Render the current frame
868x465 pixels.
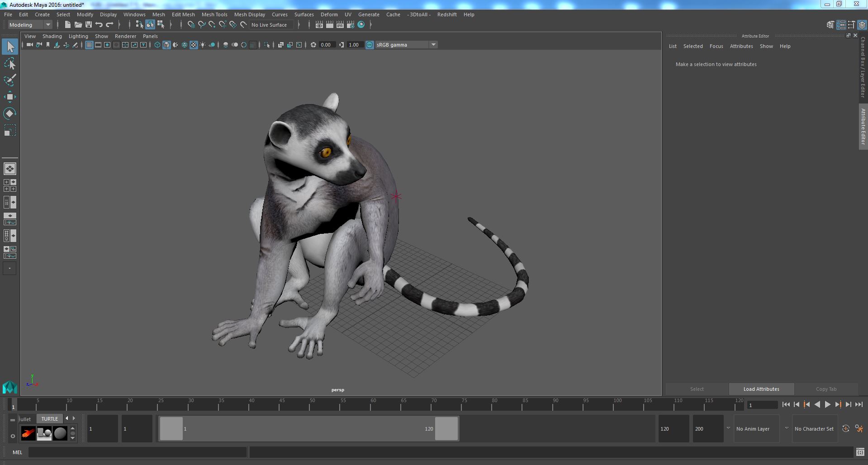329,25
